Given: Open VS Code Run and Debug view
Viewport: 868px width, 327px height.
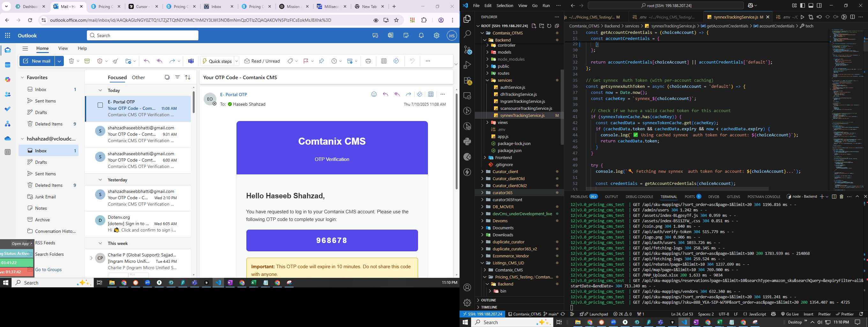Looking at the screenshot, I should click(467, 65).
